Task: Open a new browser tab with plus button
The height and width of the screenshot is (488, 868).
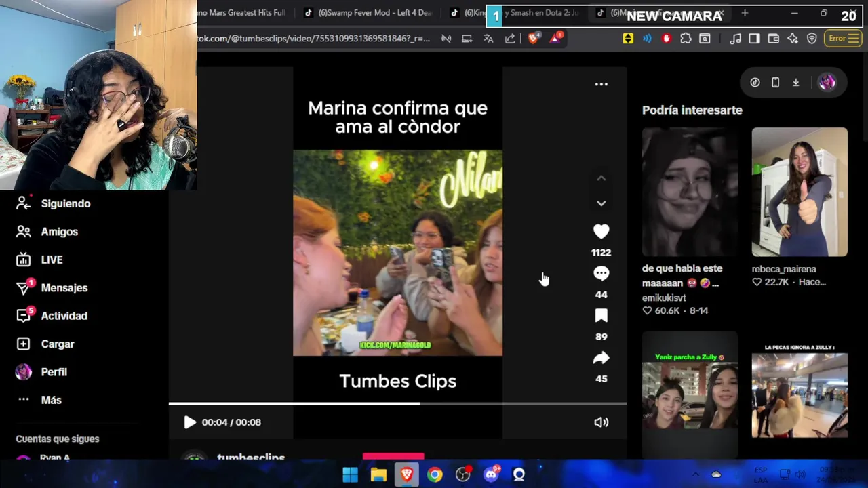Action: 745,13
